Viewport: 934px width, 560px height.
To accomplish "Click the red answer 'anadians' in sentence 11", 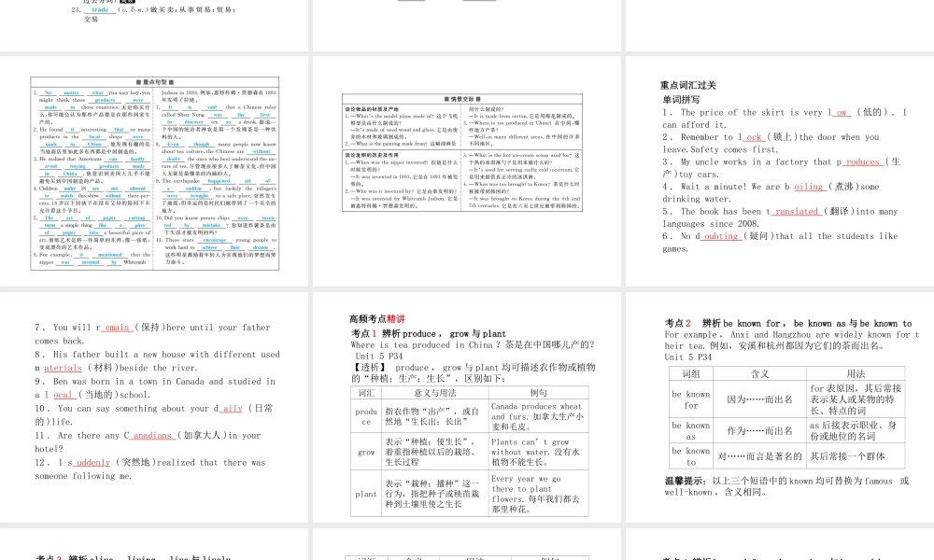I will coord(152,436).
